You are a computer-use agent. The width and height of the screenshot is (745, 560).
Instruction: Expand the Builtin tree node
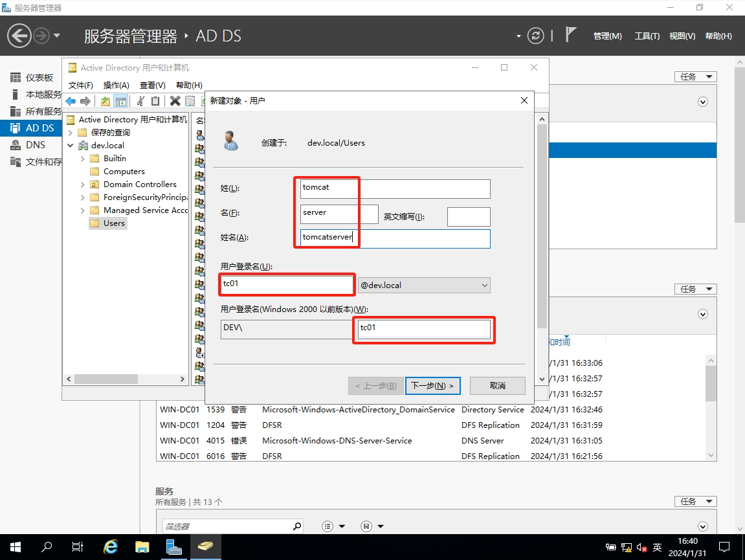pos(82,159)
